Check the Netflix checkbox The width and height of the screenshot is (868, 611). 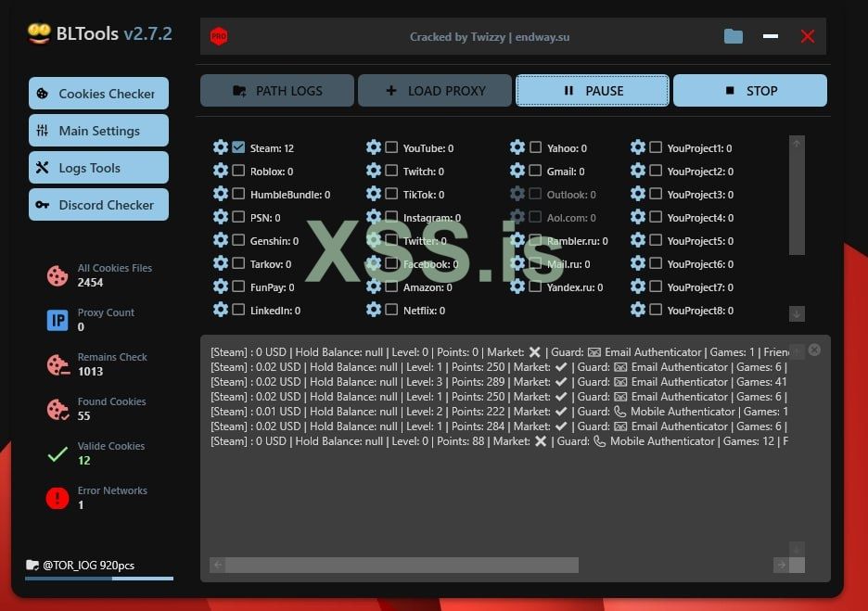[391, 310]
